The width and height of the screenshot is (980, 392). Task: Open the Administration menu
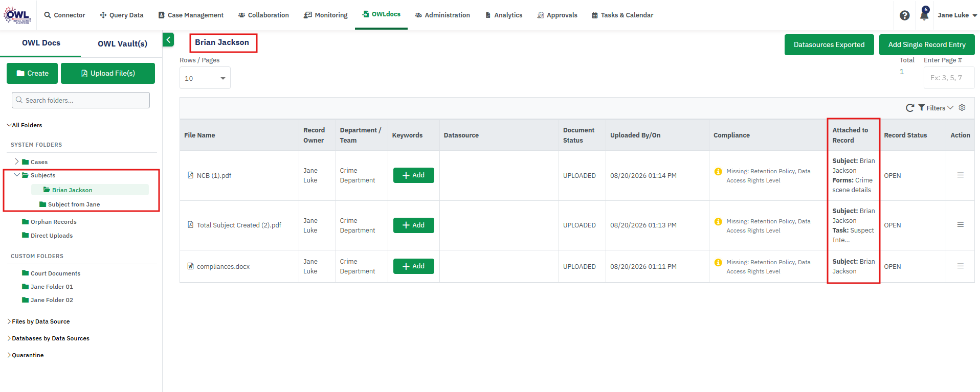442,15
